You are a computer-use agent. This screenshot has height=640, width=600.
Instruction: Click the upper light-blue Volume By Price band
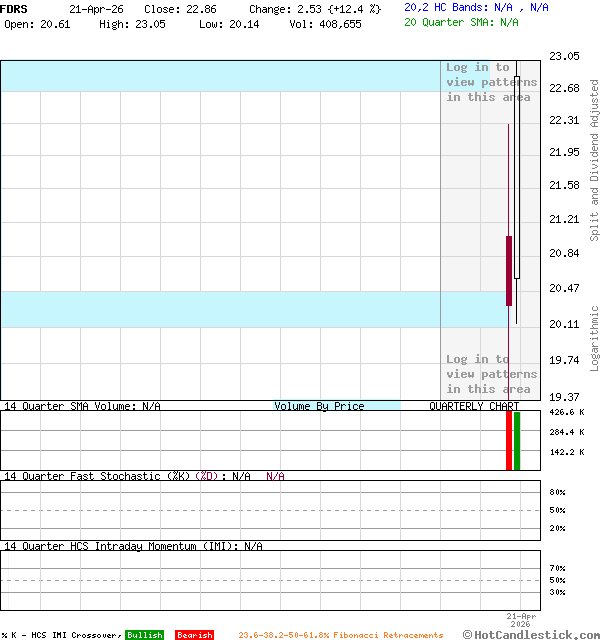pyautogui.click(x=220, y=76)
